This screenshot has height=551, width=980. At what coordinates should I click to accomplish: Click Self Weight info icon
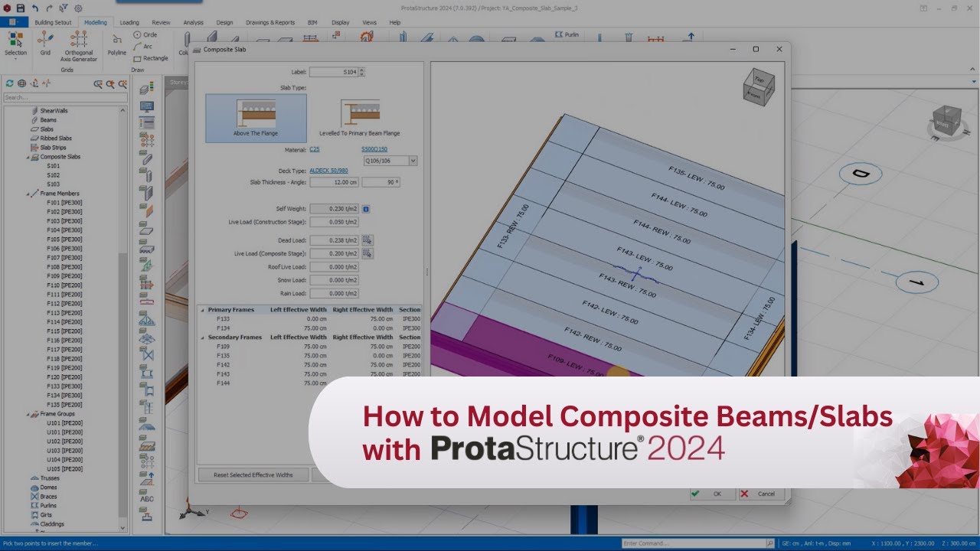click(366, 209)
